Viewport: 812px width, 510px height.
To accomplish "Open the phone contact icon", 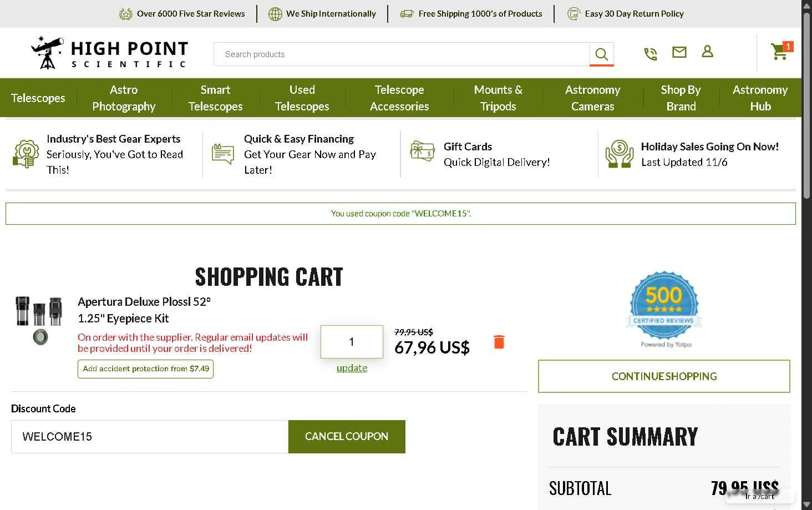I will [x=650, y=54].
